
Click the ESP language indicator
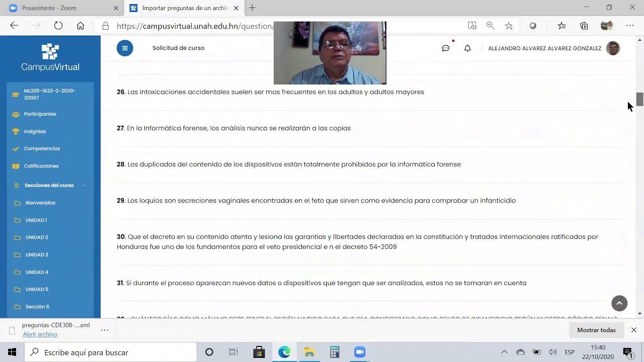tap(570, 352)
